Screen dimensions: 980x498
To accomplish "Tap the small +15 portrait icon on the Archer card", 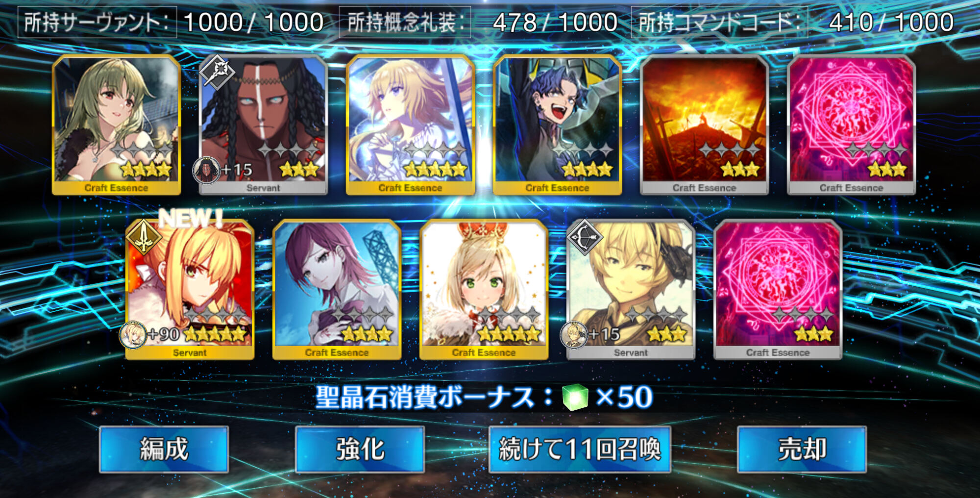I will pos(574,335).
